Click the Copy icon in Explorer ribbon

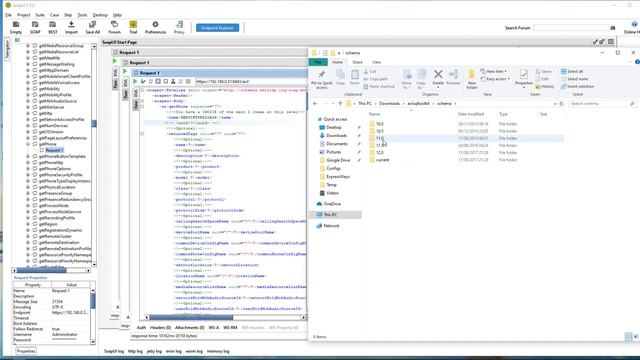[340, 78]
